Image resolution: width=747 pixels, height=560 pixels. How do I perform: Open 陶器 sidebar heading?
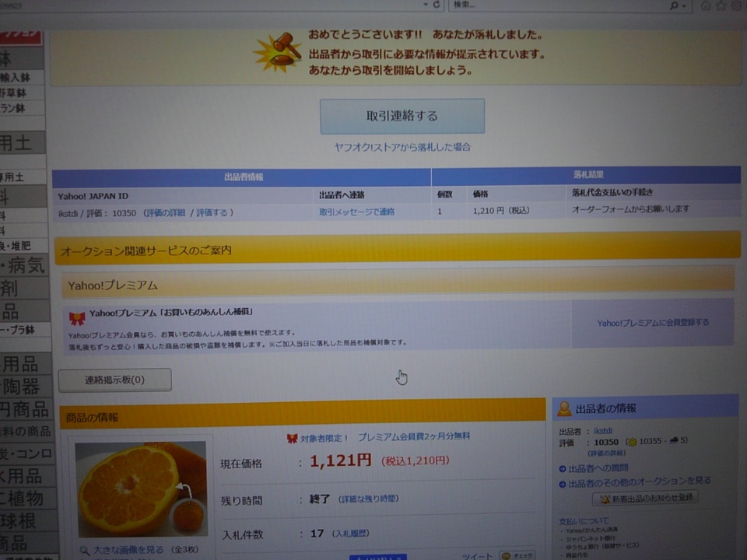point(22,387)
